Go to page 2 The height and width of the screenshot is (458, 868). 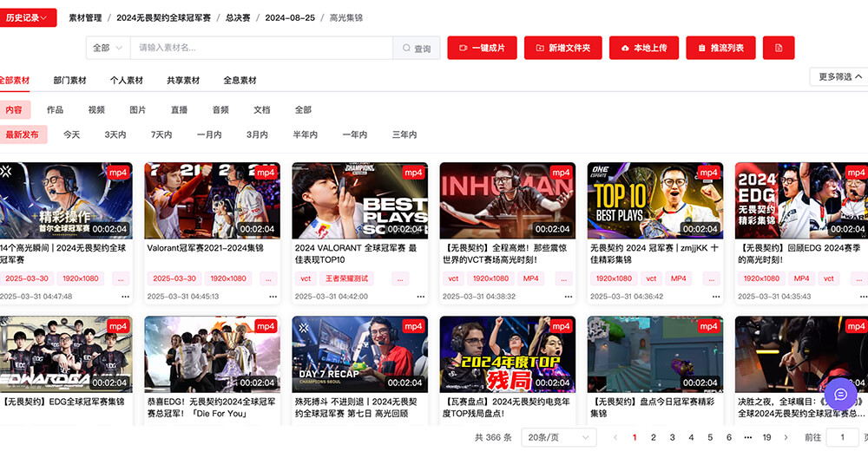(654, 437)
